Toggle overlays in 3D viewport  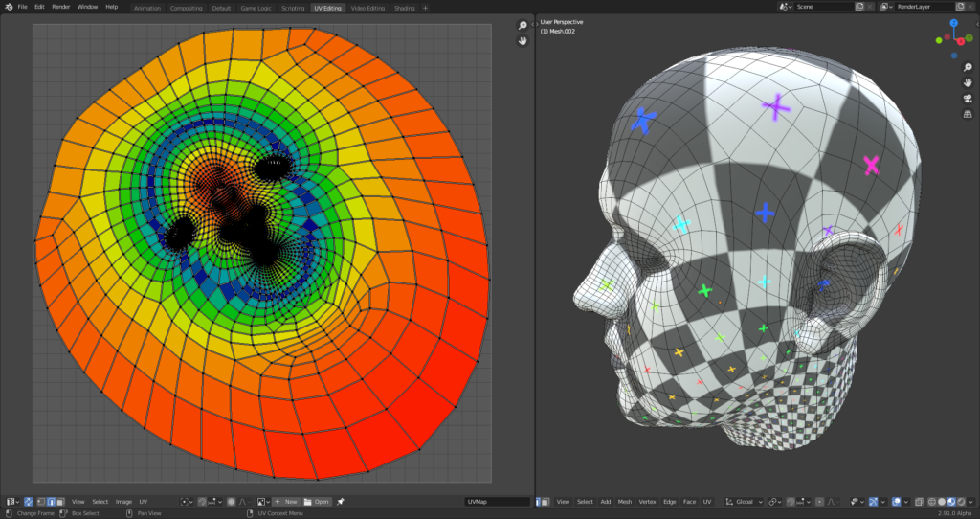click(x=896, y=502)
